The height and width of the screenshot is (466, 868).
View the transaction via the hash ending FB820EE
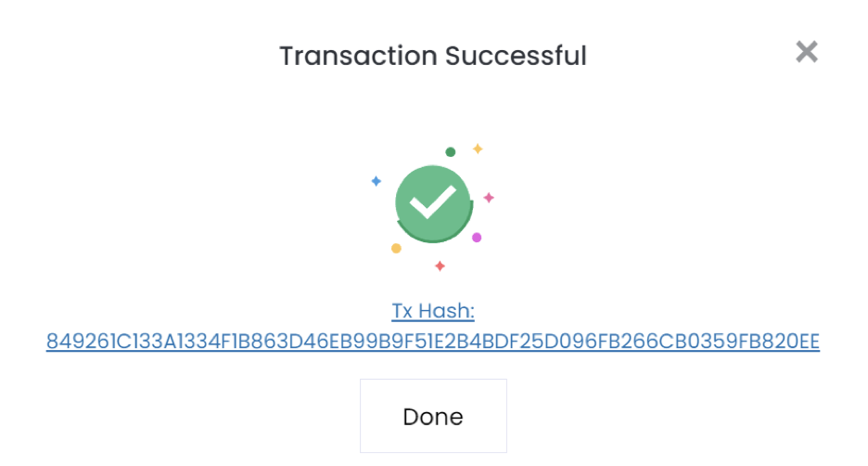tap(433, 342)
